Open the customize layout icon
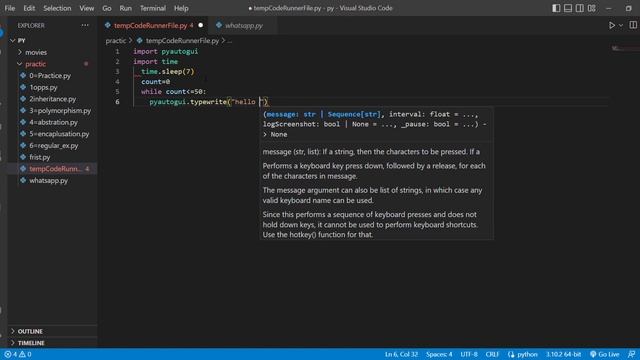The height and width of the screenshot is (360, 640). [591, 8]
